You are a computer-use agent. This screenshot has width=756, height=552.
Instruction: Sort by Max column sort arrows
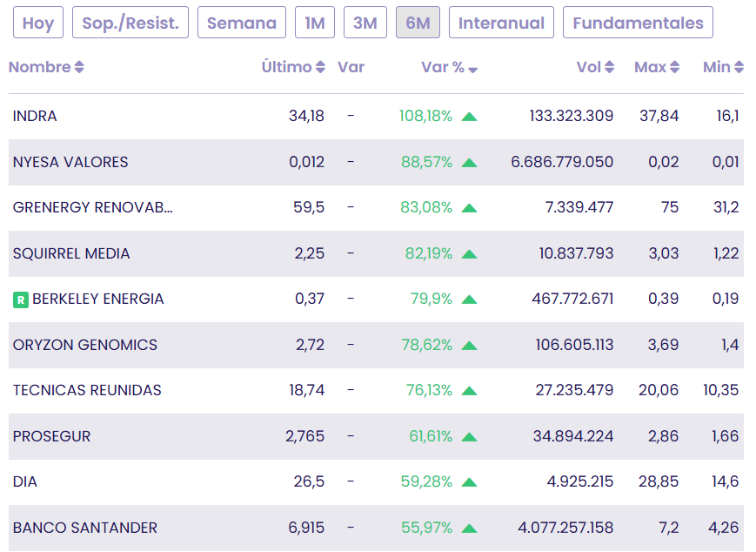point(674,67)
